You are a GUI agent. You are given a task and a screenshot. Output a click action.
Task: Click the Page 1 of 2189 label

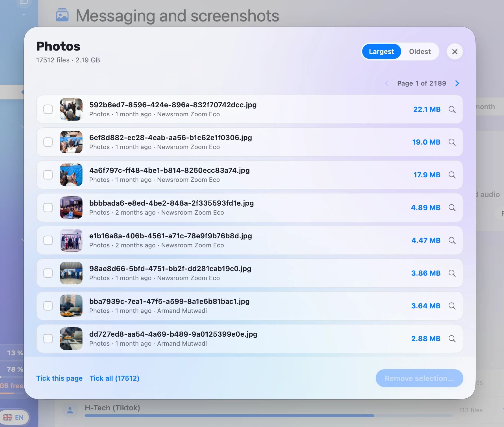422,83
